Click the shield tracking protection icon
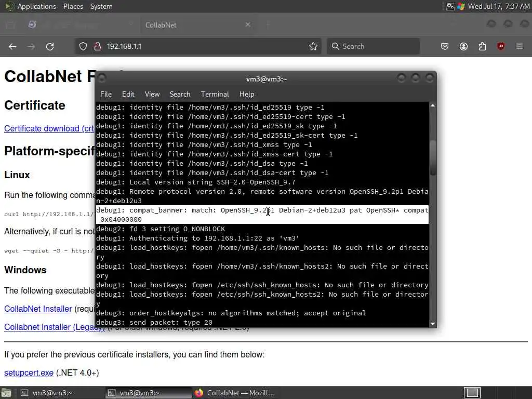 [x=83, y=46]
